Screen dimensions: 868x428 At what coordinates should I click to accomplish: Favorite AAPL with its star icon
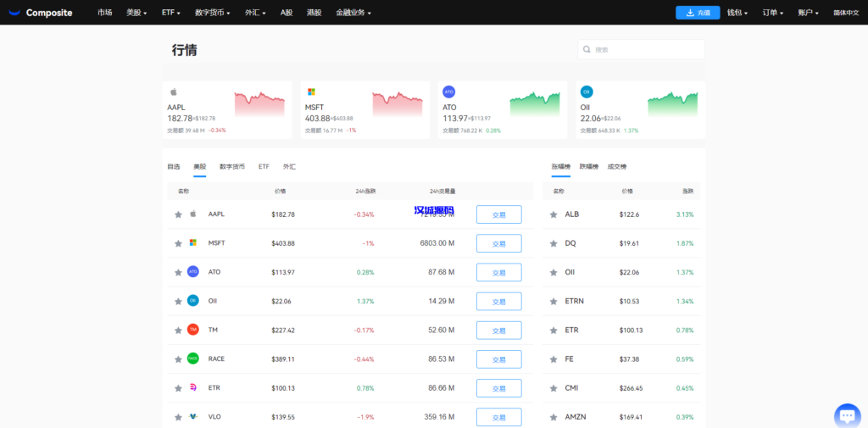click(178, 214)
